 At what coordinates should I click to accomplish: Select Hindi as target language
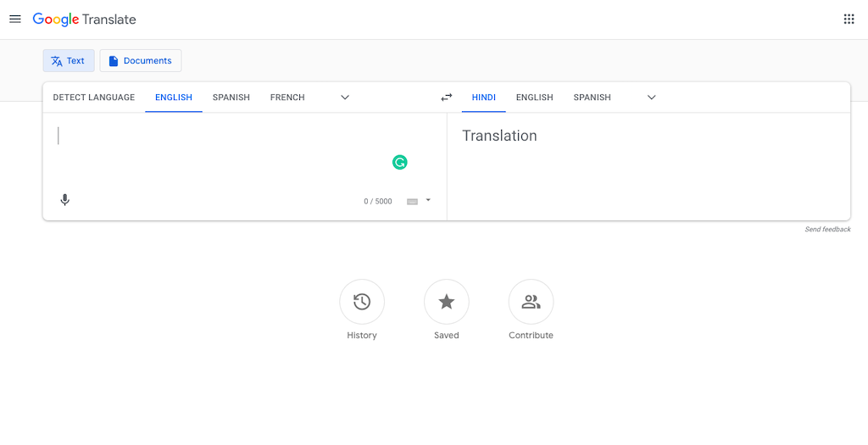click(484, 97)
